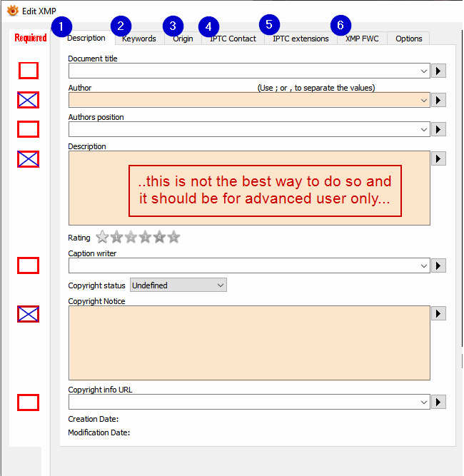Open the Copyright status dropdown

coord(178,285)
